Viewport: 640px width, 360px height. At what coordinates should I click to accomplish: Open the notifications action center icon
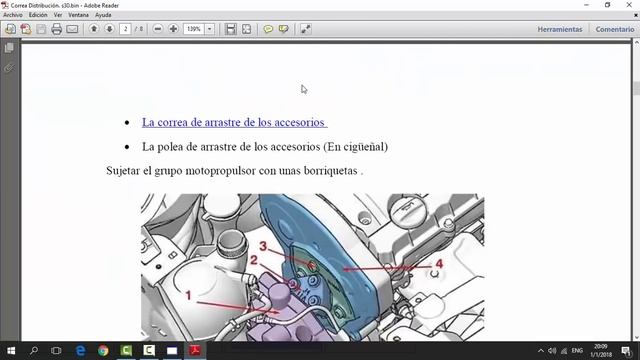point(626,351)
